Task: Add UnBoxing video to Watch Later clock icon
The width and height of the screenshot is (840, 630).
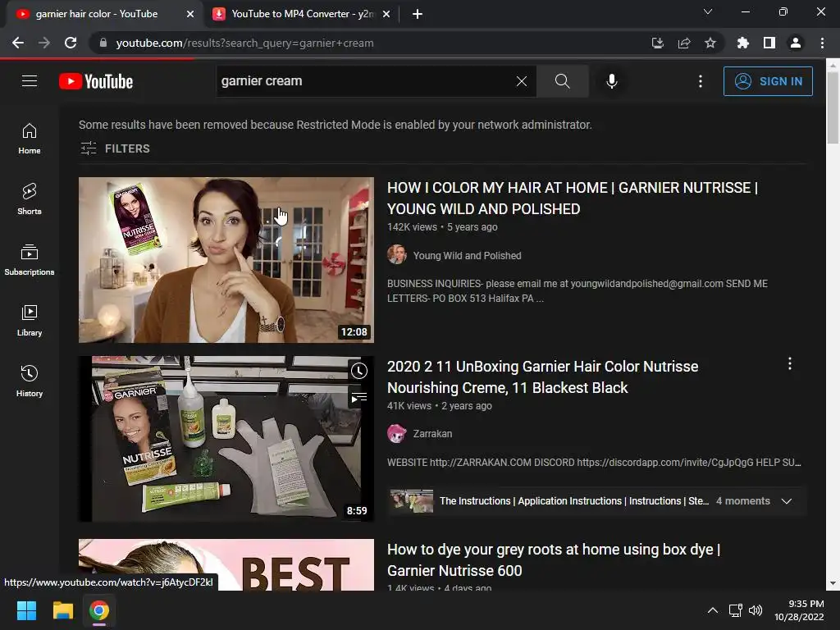Action: pos(359,371)
